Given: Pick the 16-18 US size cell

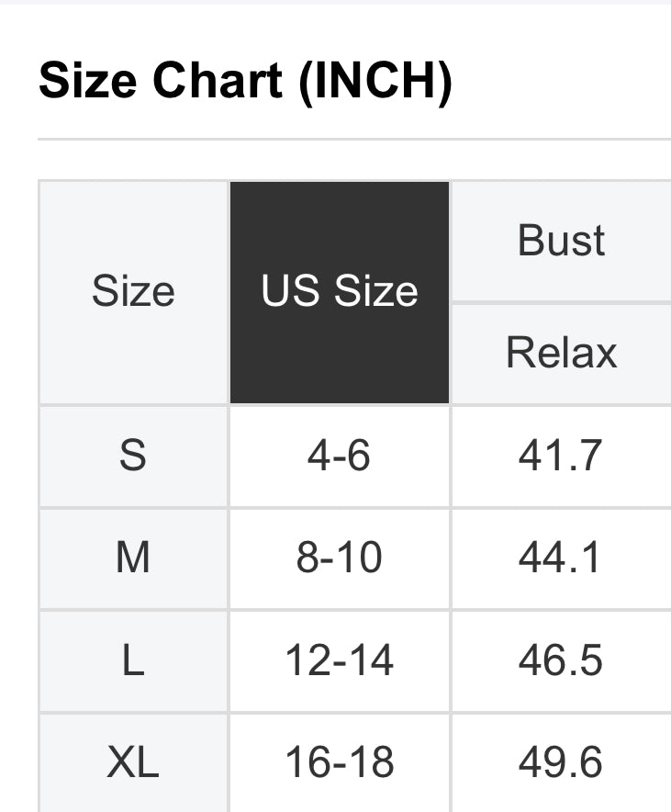Looking at the screenshot, I should [340, 762].
